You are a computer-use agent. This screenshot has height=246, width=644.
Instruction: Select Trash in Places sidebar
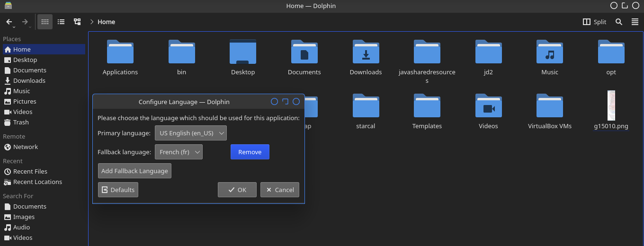21,122
